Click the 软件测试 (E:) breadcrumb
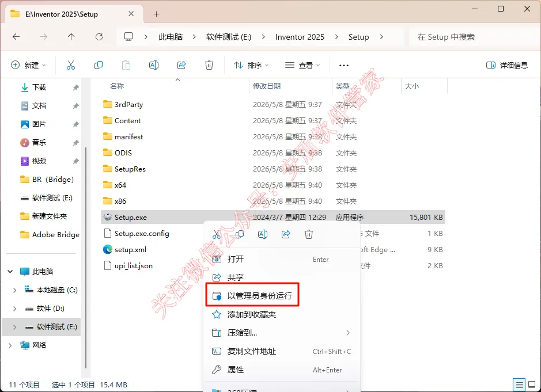This screenshot has width=541, height=392. pyautogui.click(x=229, y=37)
